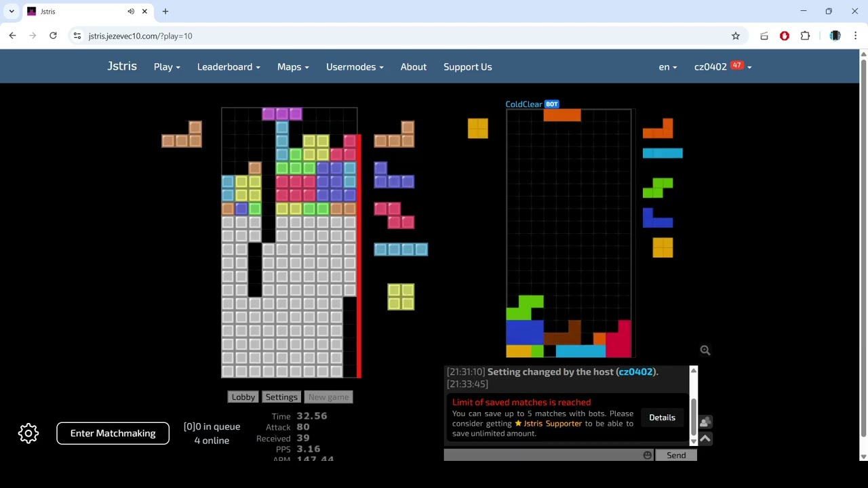Click the red garbage meter bar
Screen dimensions: 868x488
[x=359, y=256]
